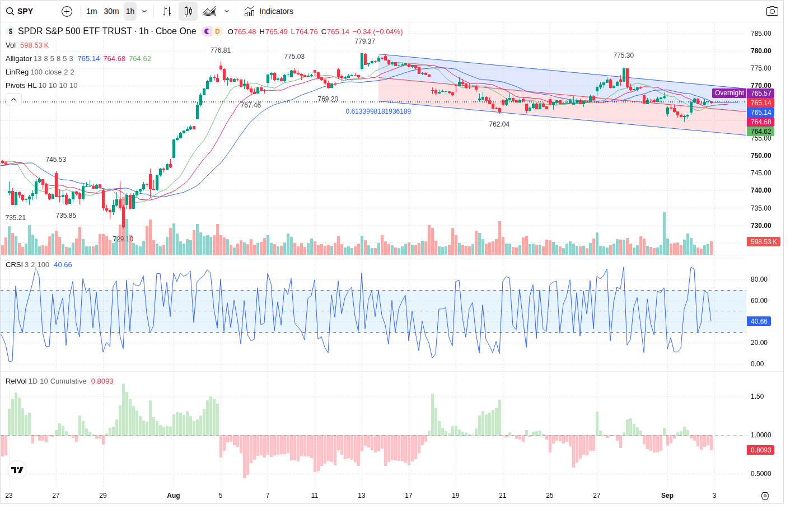Click the 40.66 CRSI scale label
The height and width of the screenshot is (532, 795).
759,321
